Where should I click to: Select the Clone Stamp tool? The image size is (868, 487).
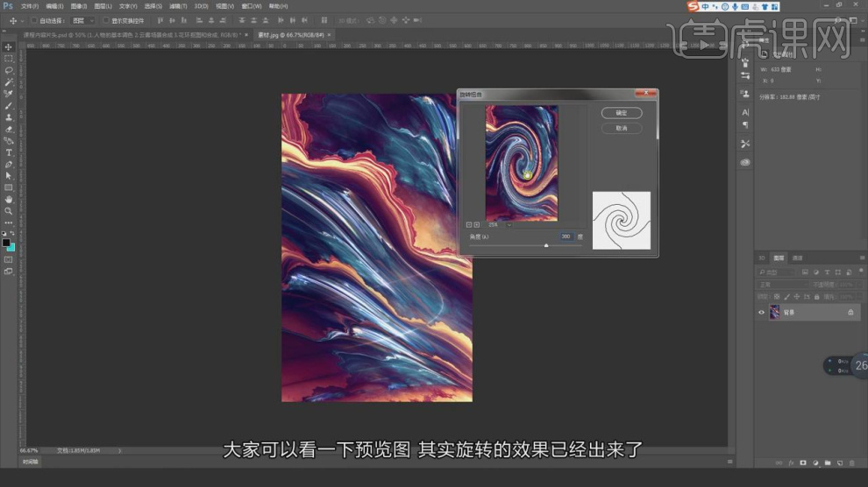[8, 117]
